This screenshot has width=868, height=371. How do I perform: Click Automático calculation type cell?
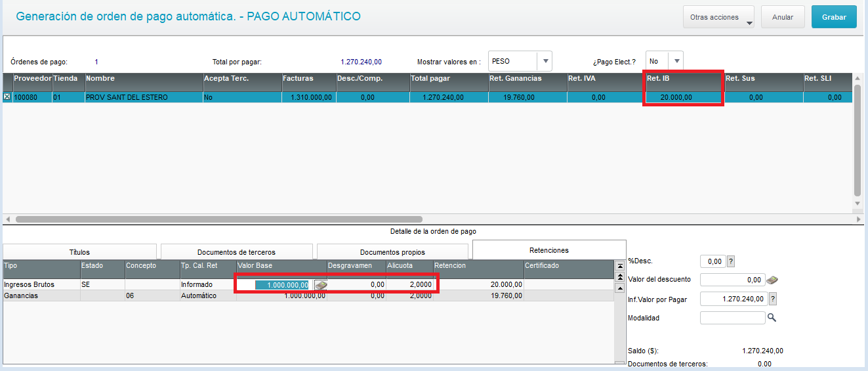[207, 295]
